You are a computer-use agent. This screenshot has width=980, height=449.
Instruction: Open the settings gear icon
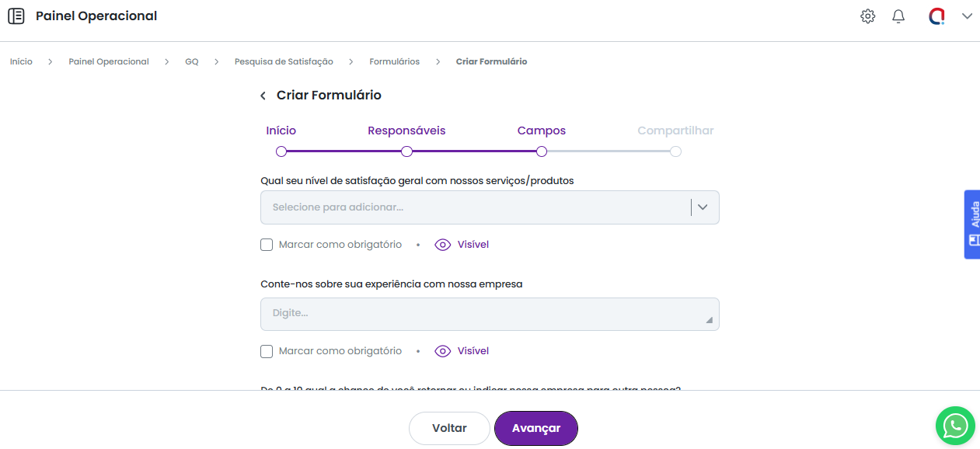[868, 16]
